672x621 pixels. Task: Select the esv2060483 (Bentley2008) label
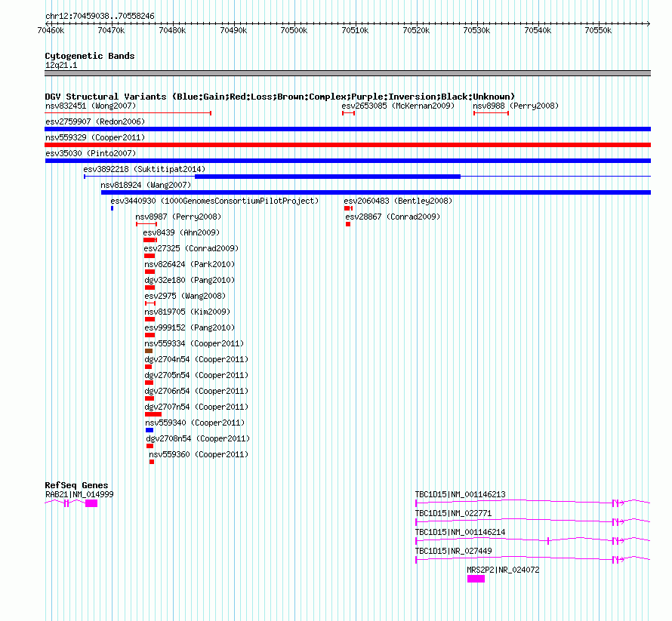click(x=398, y=201)
